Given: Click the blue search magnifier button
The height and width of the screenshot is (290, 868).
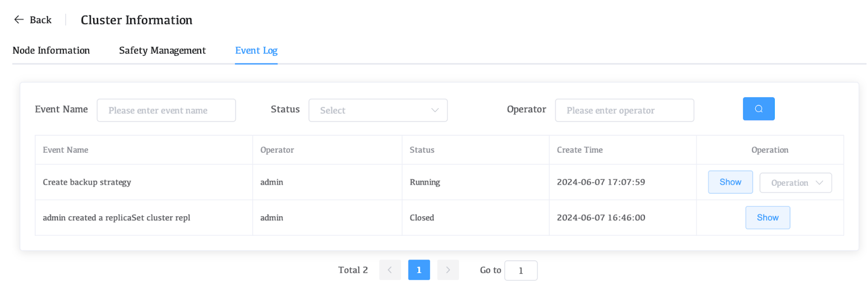Looking at the screenshot, I should 758,109.
